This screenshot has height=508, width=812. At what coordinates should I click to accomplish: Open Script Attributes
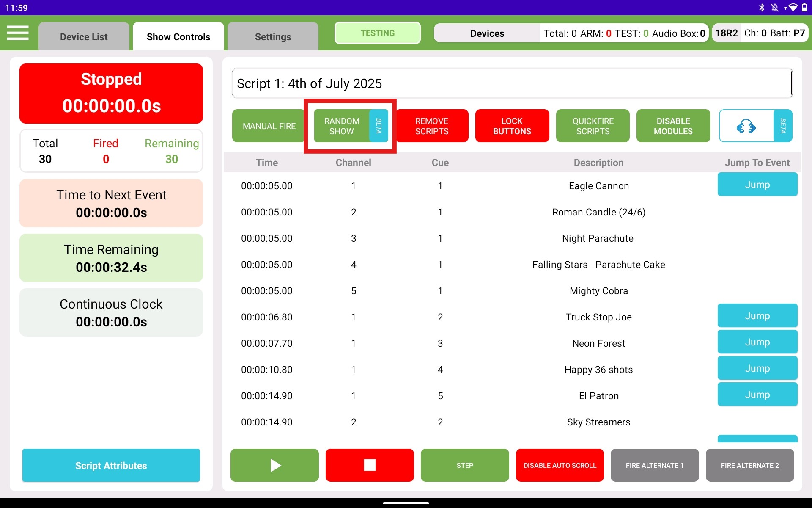(x=111, y=465)
